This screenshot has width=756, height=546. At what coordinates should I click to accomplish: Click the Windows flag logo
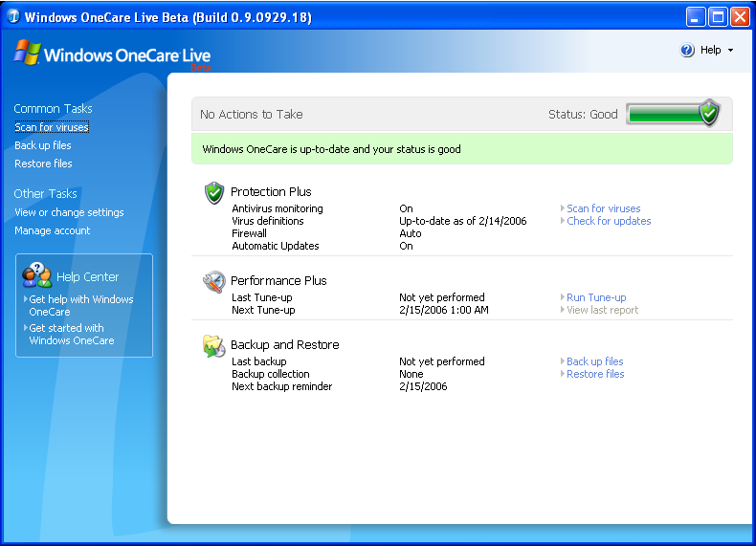coord(28,52)
